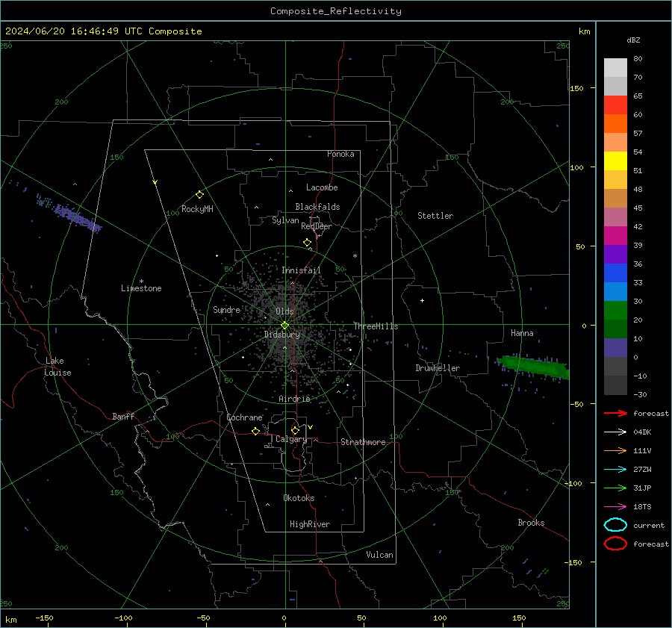
Task: Click the white 04DK arrow icon
Action: pyautogui.click(x=615, y=432)
